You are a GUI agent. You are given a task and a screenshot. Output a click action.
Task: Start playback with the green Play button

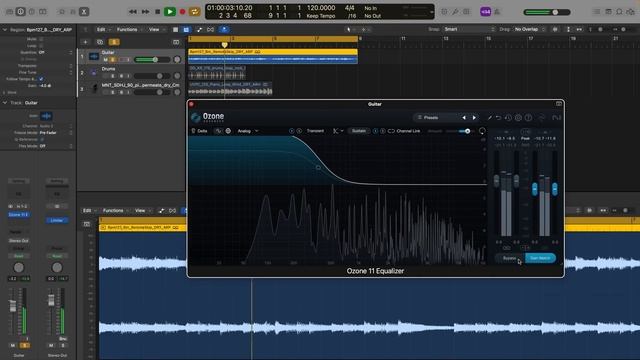[169, 12]
